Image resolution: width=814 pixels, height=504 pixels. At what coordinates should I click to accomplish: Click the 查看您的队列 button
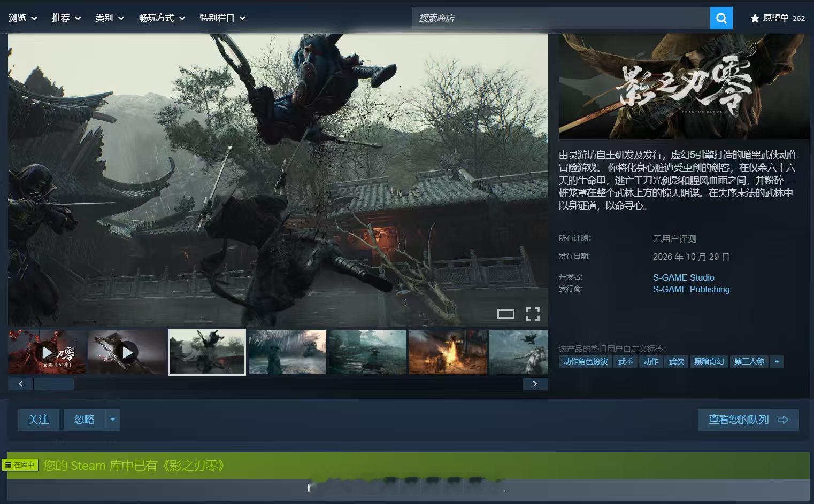tap(748, 420)
